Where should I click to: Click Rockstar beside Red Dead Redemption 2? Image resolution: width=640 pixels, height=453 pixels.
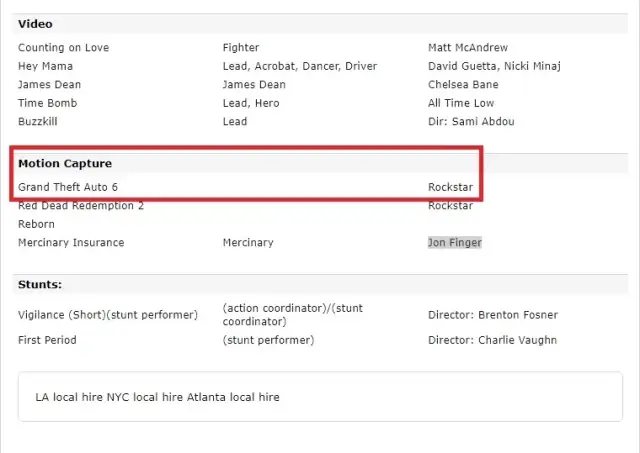tap(450, 206)
